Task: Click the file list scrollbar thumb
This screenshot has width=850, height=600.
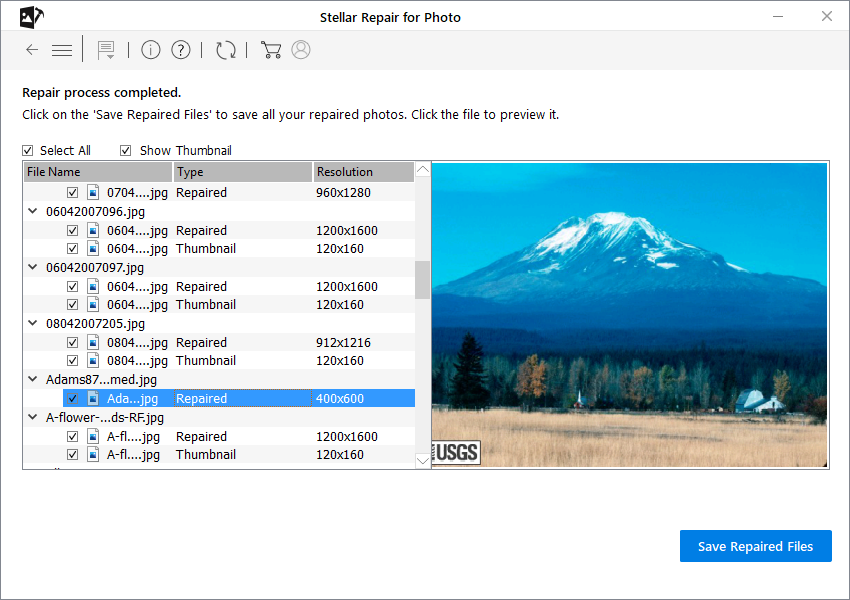Action: click(422, 280)
